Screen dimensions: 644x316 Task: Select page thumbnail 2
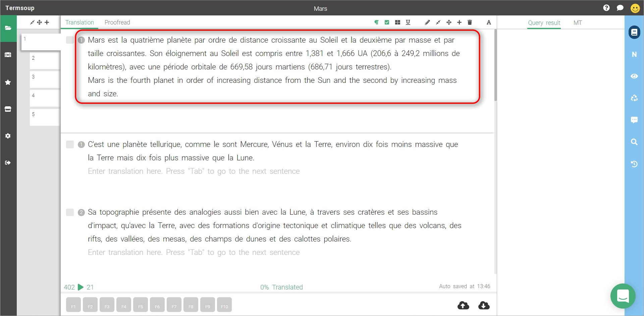(45, 61)
